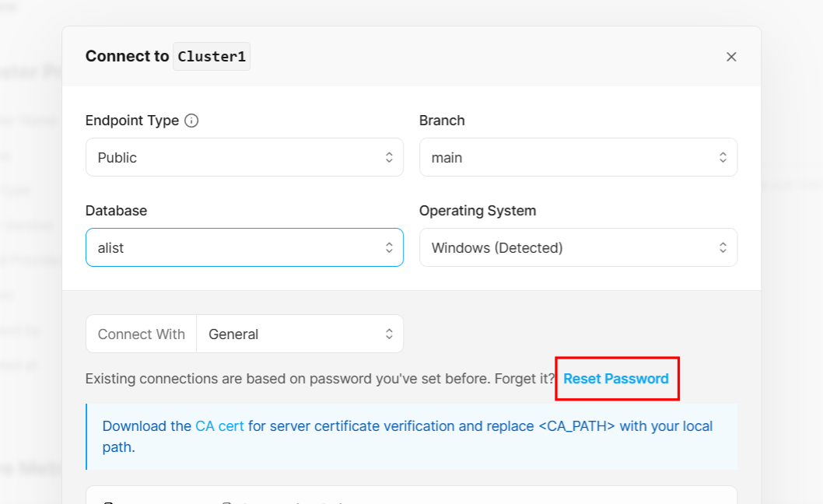Image resolution: width=823 pixels, height=504 pixels.
Task: Select the "General" connection method text
Action: point(233,334)
